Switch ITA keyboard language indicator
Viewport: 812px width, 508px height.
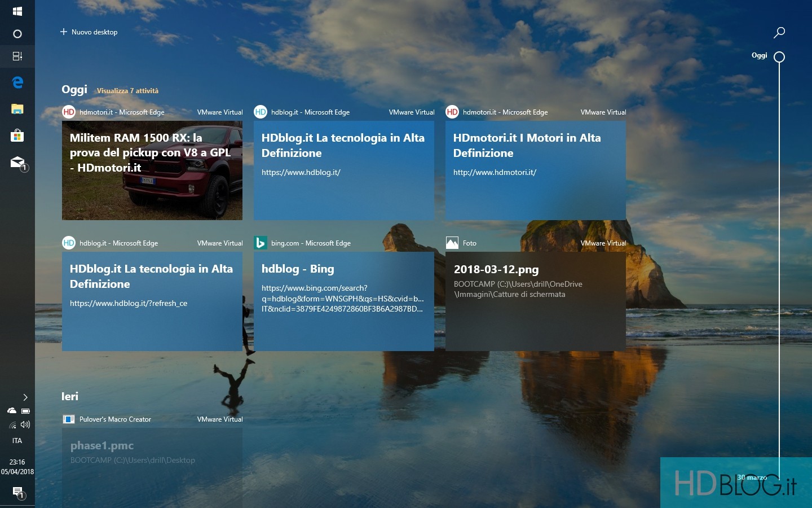(x=17, y=441)
